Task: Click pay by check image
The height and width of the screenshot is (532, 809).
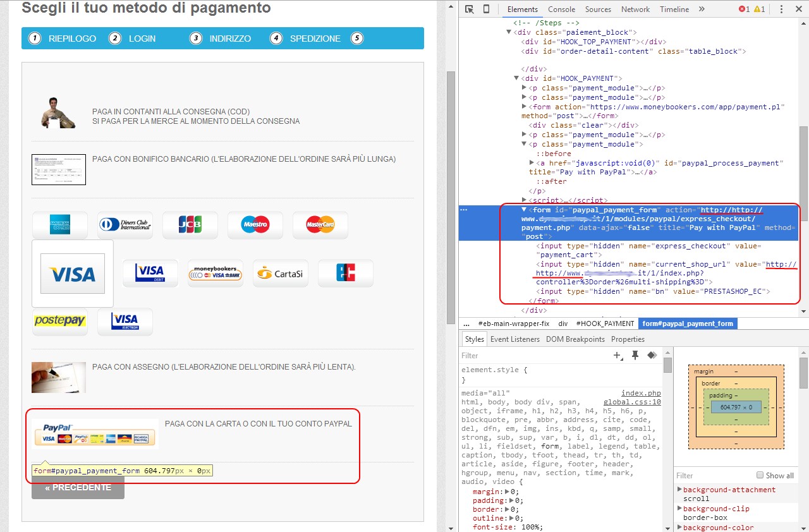Action: (x=59, y=377)
